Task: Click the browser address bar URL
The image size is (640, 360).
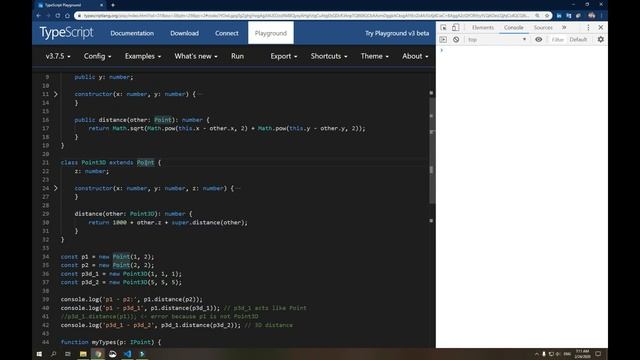Action: click(x=305, y=16)
